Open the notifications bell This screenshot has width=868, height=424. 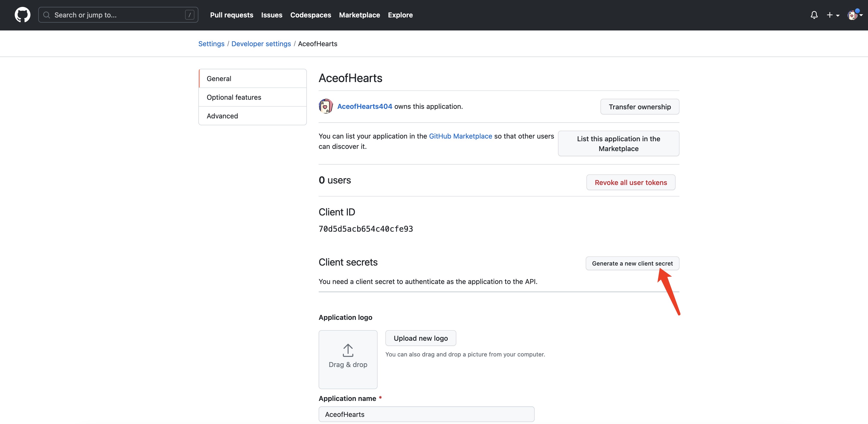point(814,15)
